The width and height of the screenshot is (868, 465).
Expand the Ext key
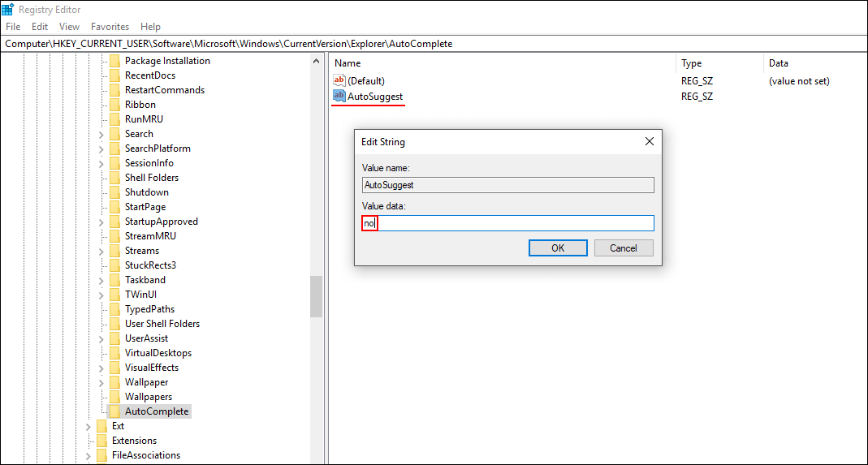88,426
